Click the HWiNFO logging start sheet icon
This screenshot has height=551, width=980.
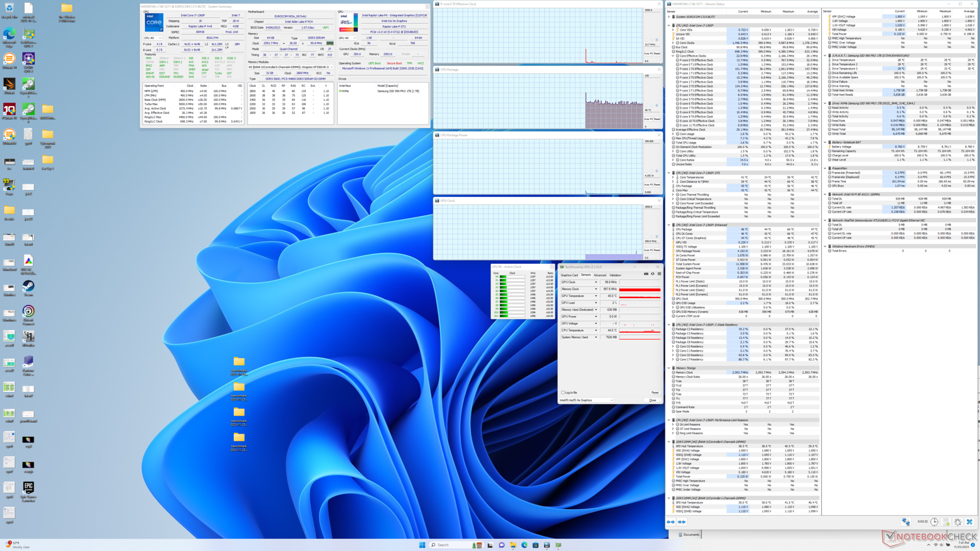pyautogui.click(x=946, y=522)
